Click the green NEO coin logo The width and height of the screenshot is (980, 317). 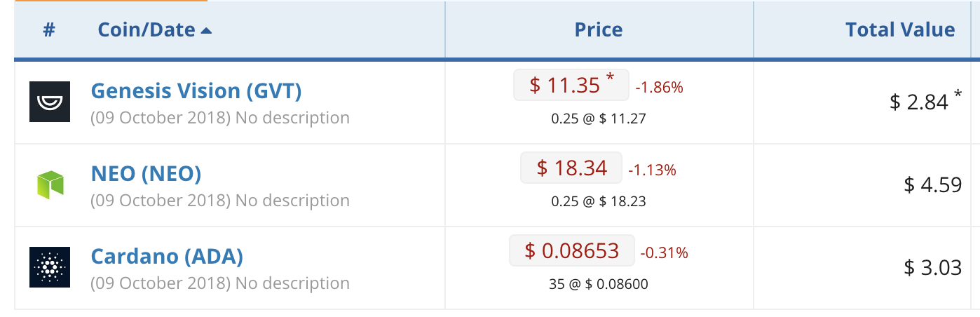pyautogui.click(x=49, y=184)
